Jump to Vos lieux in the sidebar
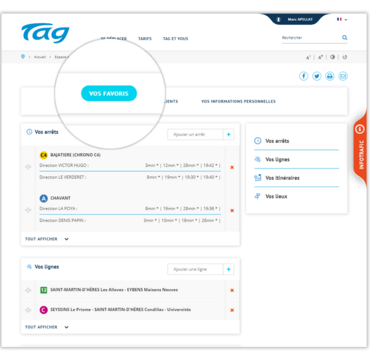 [x=276, y=196]
